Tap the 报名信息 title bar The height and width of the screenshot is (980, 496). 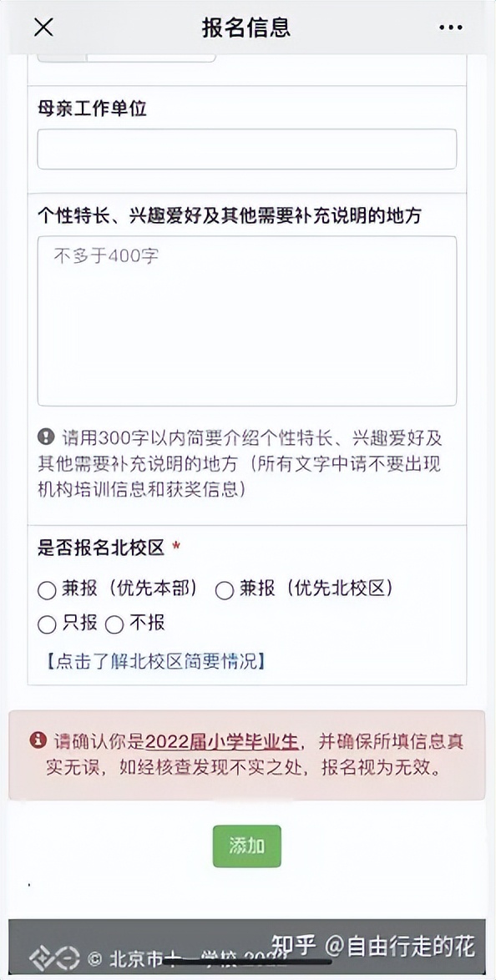point(247,28)
